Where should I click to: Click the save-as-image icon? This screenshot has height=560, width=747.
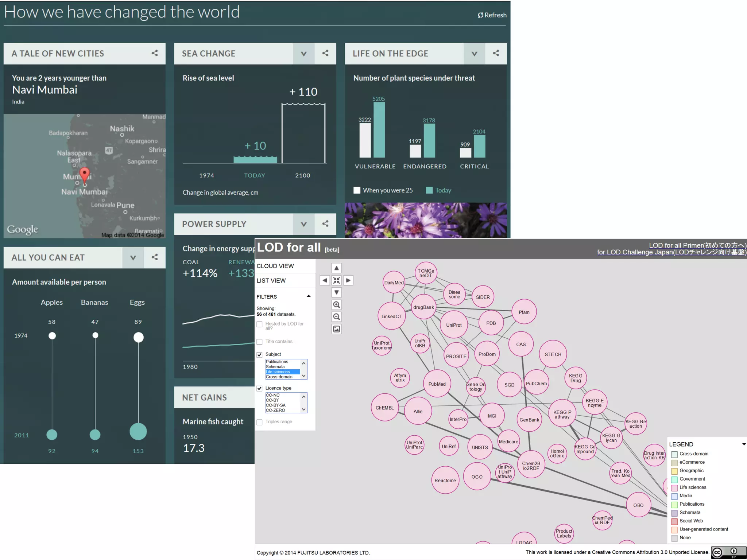point(336,329)
